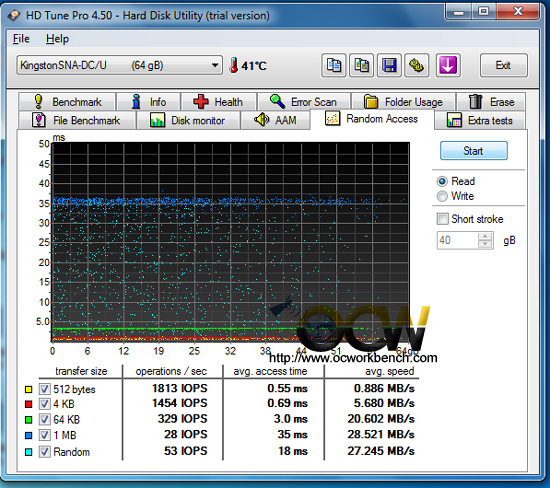This screenshot has height=488, width=550.
Task: Increase the short stroke value with up arrow
Action: pyautogui.click(x=485, y=236)
